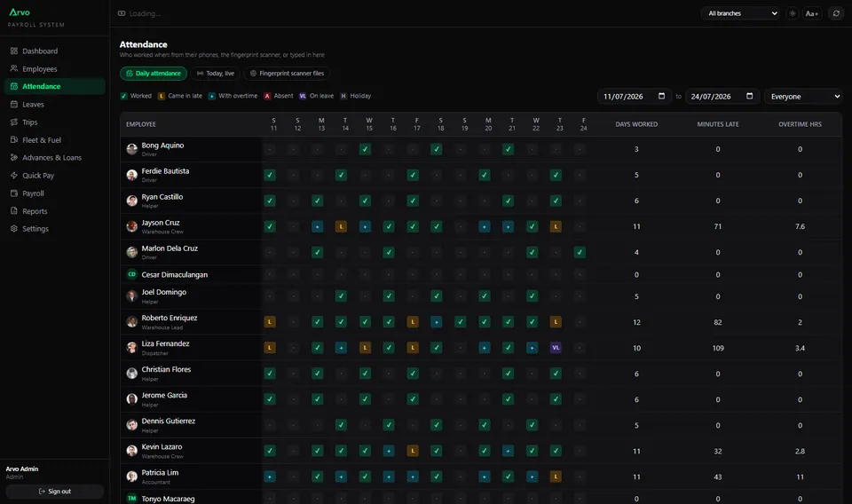Screen dimensions: 852x504
Task: Click the Fleet & Fuel pump icon
Action: 14,139
